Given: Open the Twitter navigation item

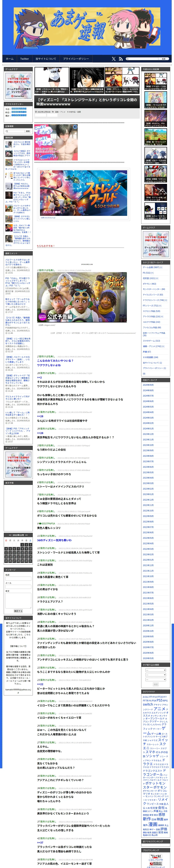Looking at the screenshot, I should (24, 59).
